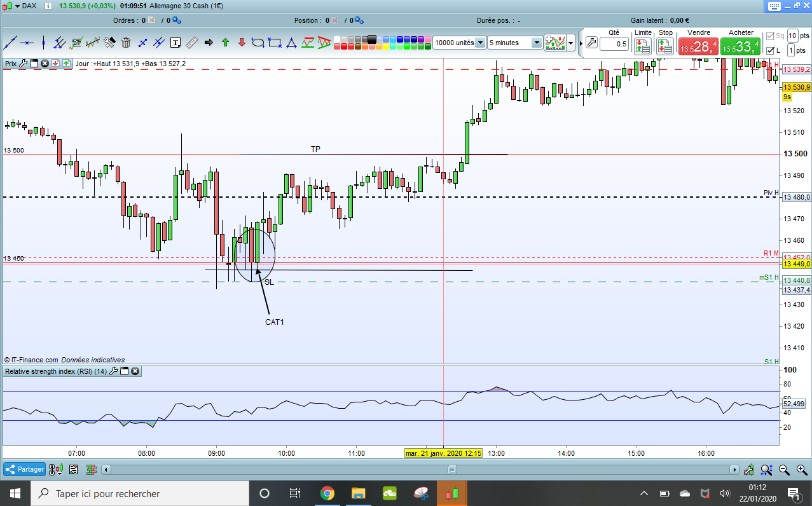The image size is (812, 506).
Task: Click the scrollbar right arrow
Action: [734, 470]
